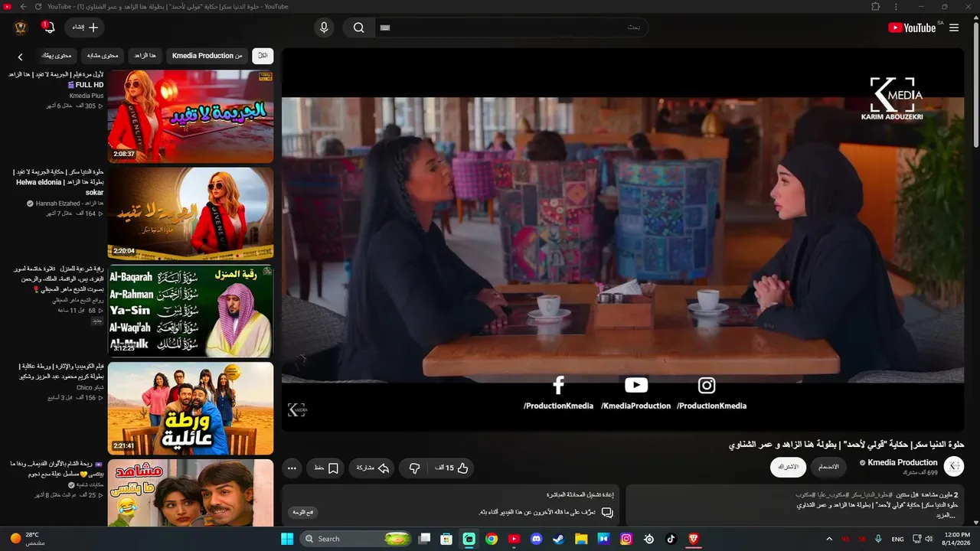
Task: Click the Create (إنشاء) plus button
Action: tap(84, 28)
